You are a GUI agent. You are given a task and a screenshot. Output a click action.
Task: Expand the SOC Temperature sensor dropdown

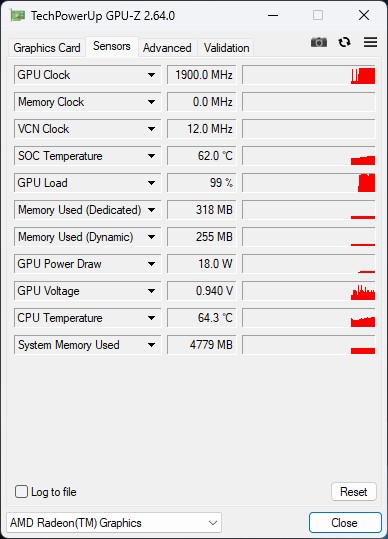(x=151, y=156)
